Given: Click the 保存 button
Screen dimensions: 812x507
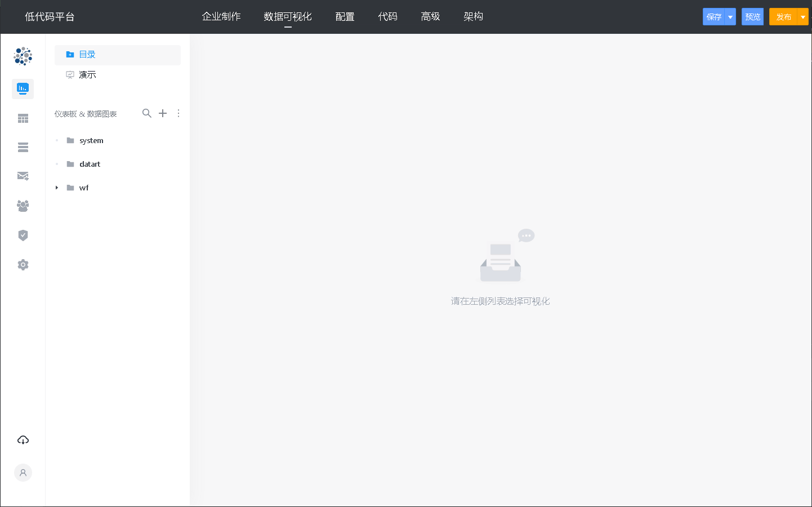Looking at the screenshot, I should 714,17.
